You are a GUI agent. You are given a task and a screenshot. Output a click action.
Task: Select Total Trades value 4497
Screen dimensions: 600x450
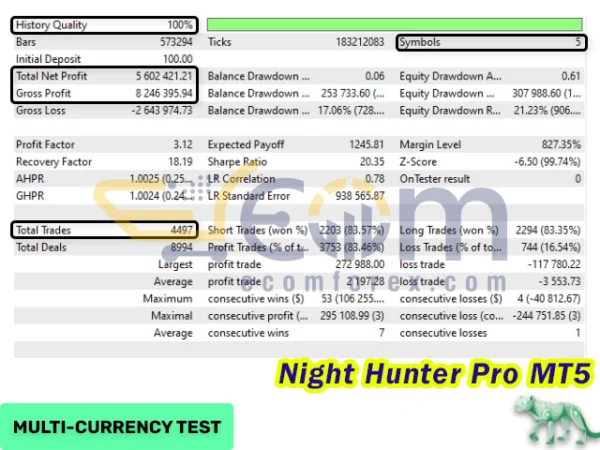pyautogui.click(x=181, y=230)
